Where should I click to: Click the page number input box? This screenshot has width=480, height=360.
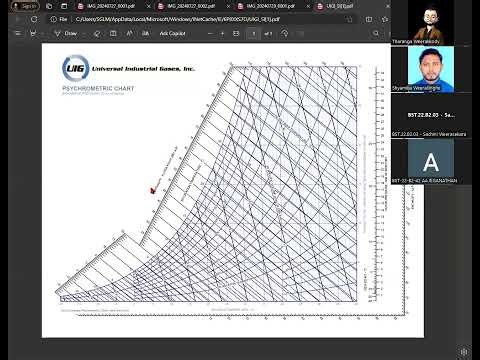coord(254,34)
